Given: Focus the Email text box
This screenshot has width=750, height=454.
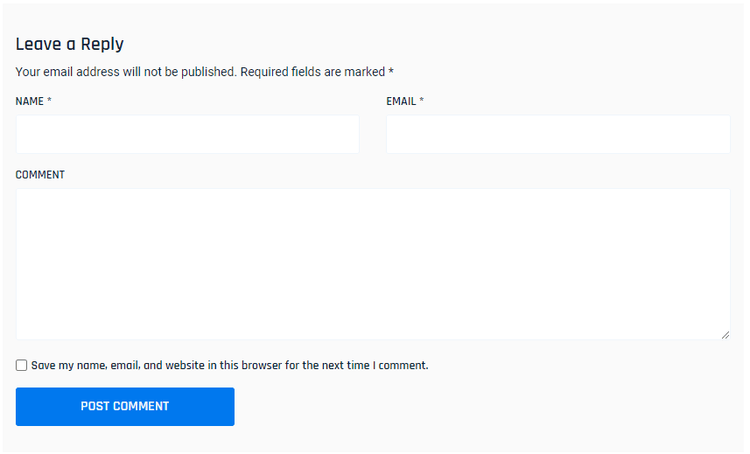Looking at the screenshot, I should 557,134.
